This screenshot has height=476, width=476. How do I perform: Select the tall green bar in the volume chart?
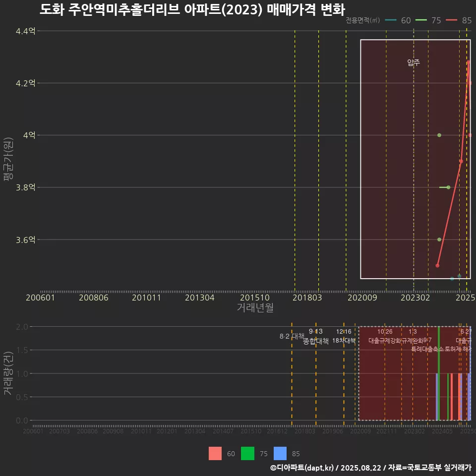pyautogui.click(x=439, y=373)
